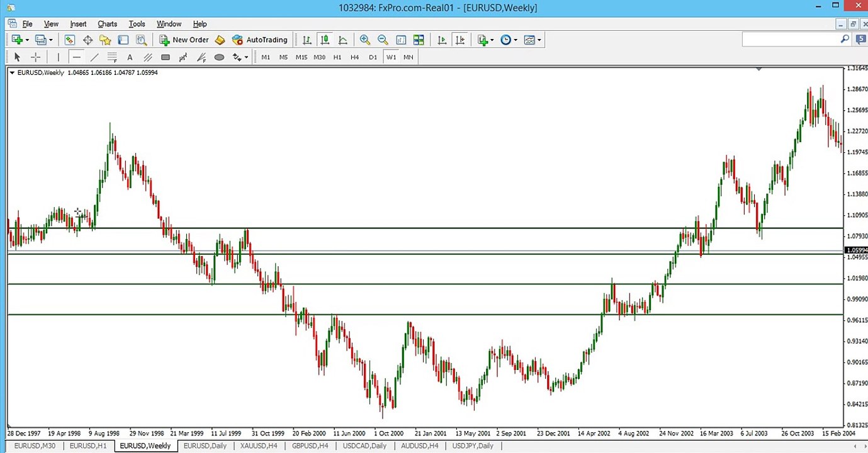Open the View menu

(51, 24)
